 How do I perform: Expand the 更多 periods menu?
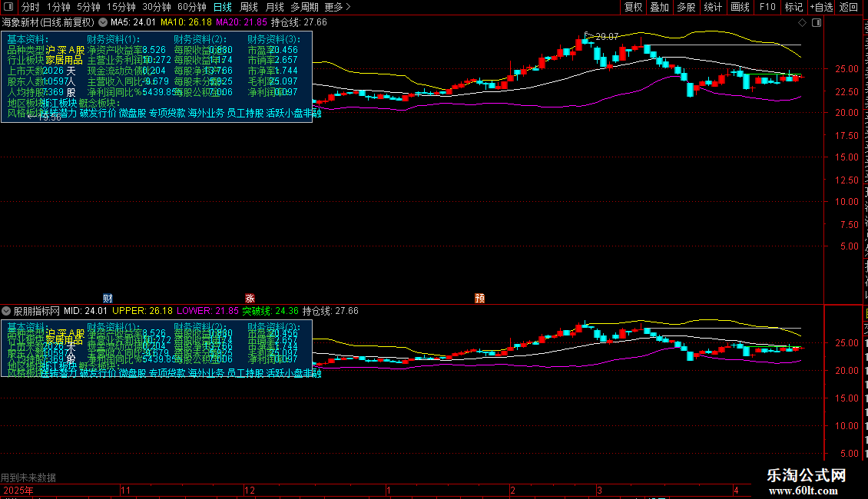point(337,7)
